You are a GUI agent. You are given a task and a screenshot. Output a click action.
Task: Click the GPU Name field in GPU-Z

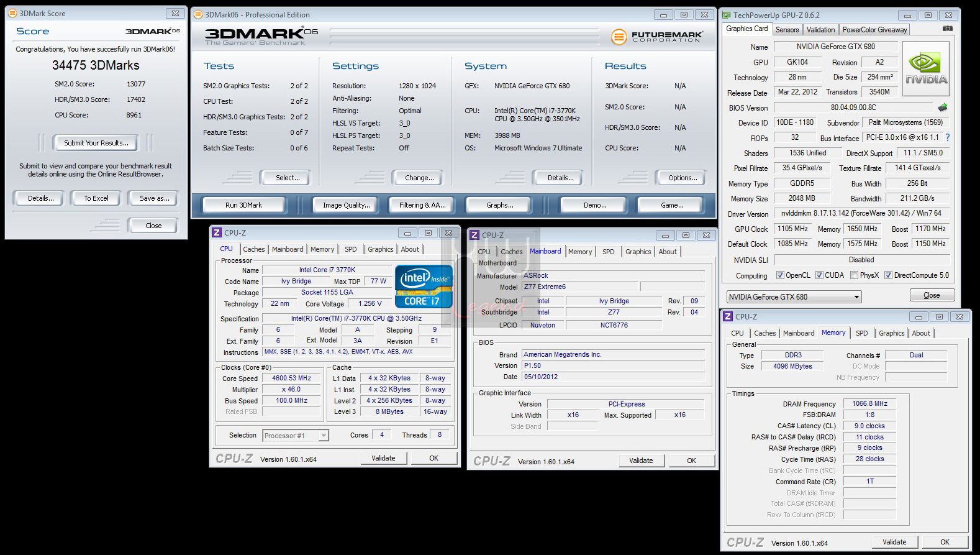coord(835,47)
